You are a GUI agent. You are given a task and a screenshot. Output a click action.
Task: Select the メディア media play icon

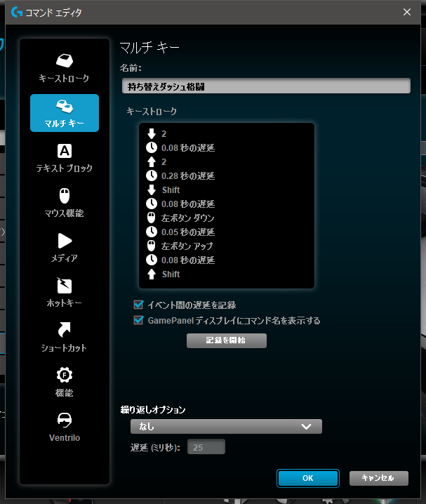point(64,240)
